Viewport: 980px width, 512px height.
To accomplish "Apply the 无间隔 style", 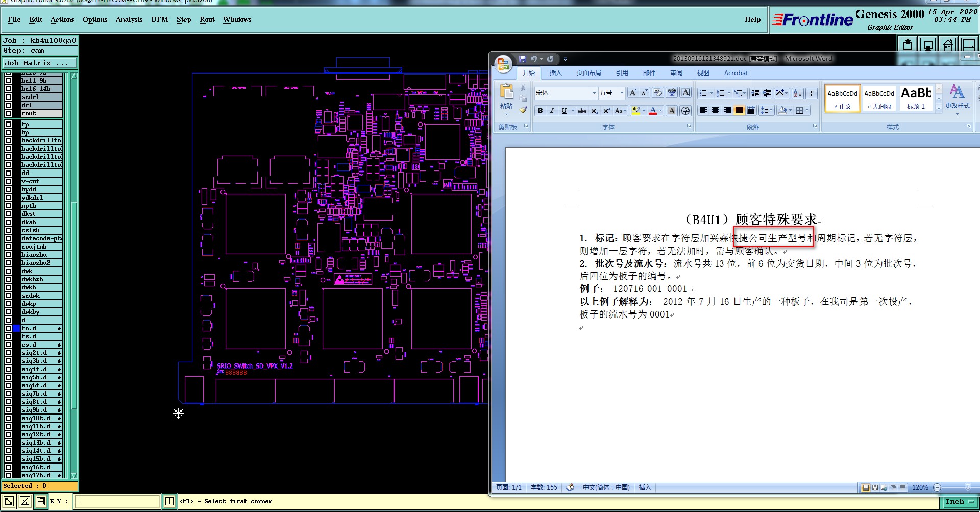I will 879,99.
